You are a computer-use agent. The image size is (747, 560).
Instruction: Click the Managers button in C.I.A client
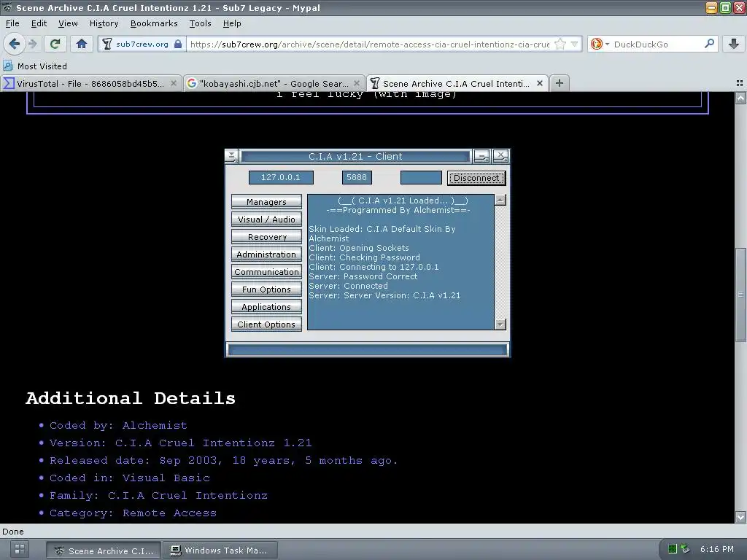point(266,202)
